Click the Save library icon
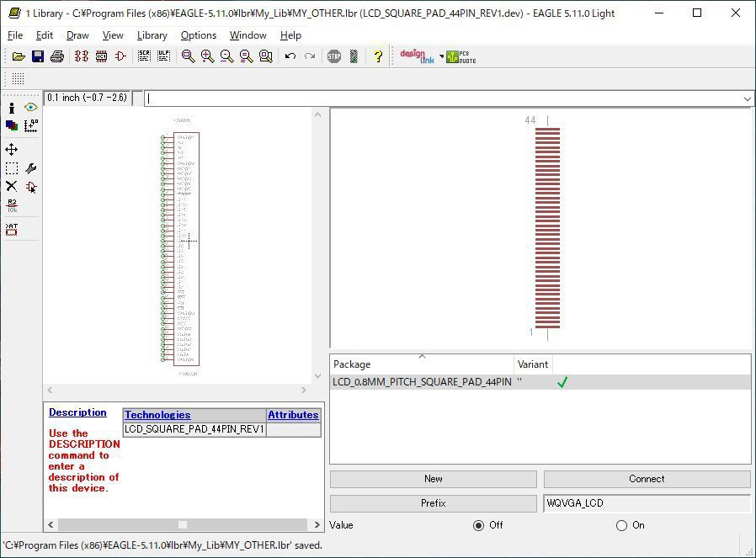 point(37,56)
